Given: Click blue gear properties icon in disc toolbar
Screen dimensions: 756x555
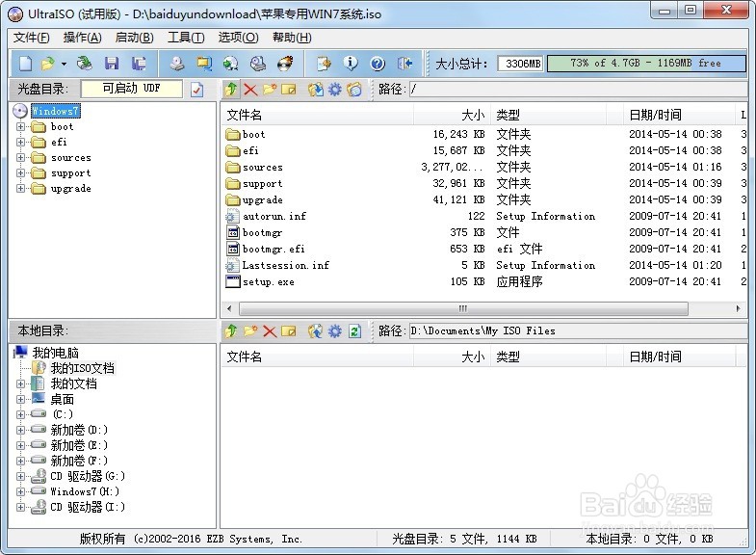Looking at the screenshot, I should [x=334, y=90].
